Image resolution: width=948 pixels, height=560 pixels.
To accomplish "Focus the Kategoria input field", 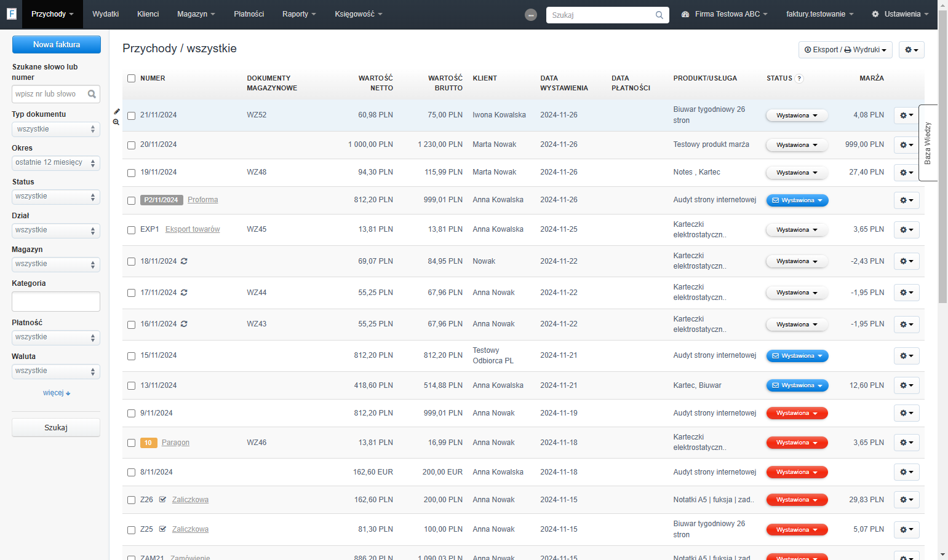I will 56,302.
